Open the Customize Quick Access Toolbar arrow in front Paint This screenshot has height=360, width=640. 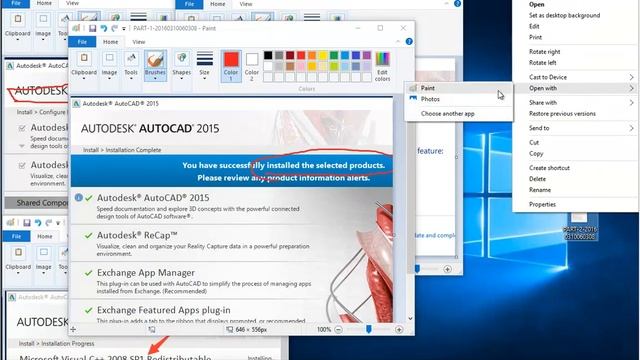pos(124,29)
